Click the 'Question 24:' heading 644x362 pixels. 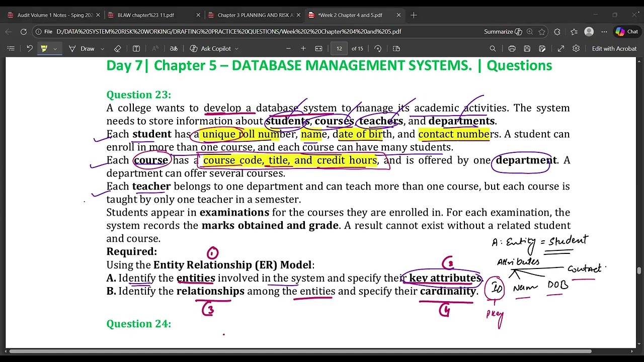pyautogui.click(x=139, y=324)
